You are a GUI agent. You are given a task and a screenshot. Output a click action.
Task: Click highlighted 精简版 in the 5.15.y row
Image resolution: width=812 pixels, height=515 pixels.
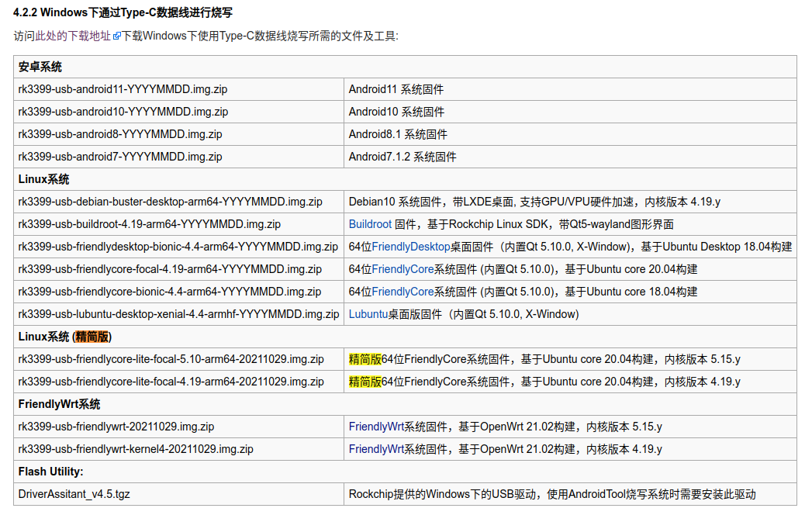(x=365, y=359)
